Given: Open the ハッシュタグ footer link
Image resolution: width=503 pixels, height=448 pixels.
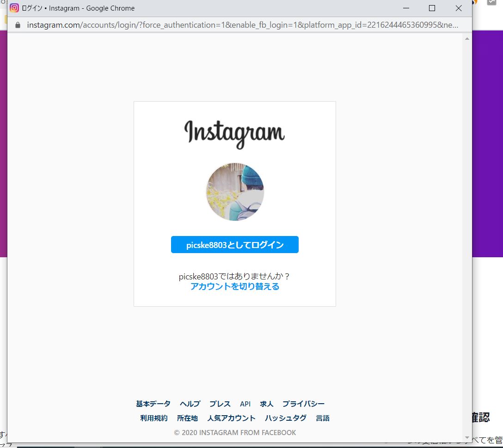Looking at the screenshot, I should click(286, 418).
